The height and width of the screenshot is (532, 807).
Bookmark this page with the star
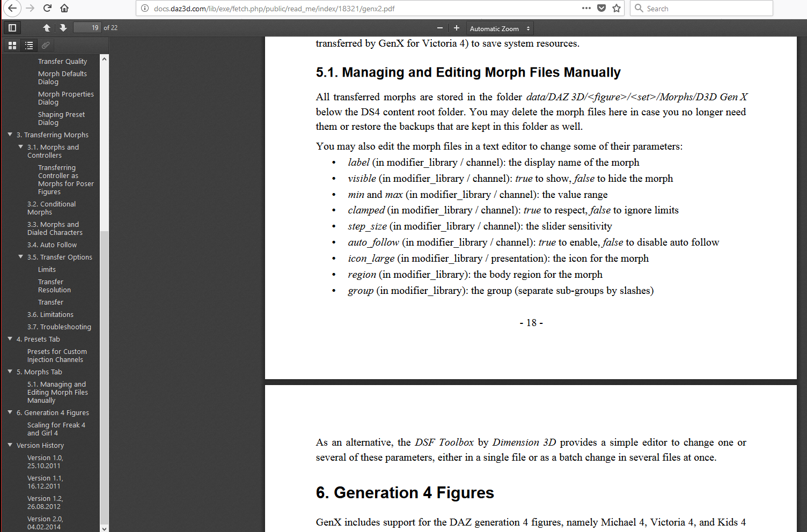(x=617, y=8)
